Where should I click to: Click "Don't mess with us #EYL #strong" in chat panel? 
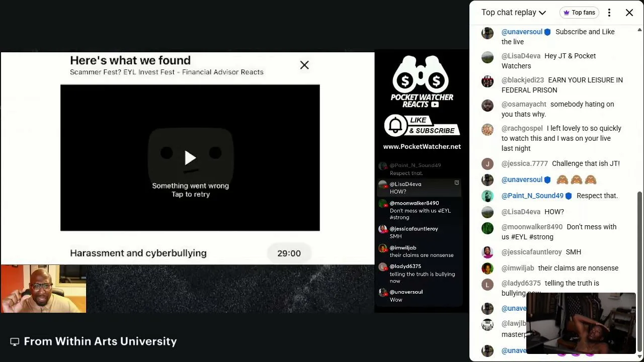pos(559,232)
